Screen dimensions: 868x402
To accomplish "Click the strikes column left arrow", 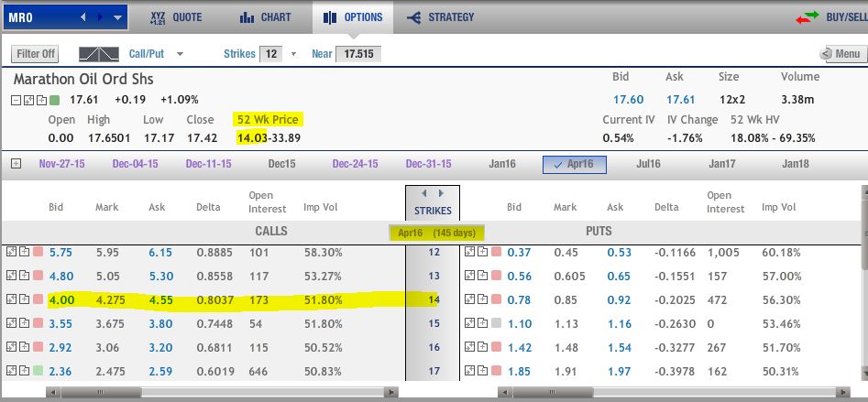I will pos(423,194).
